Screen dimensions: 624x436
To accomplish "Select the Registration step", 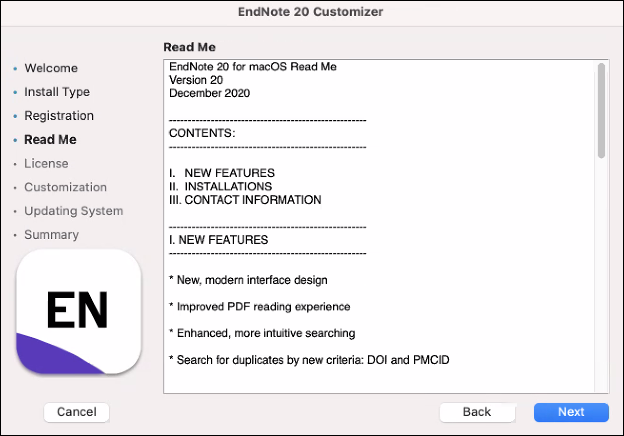I will [x=59, y=116].
